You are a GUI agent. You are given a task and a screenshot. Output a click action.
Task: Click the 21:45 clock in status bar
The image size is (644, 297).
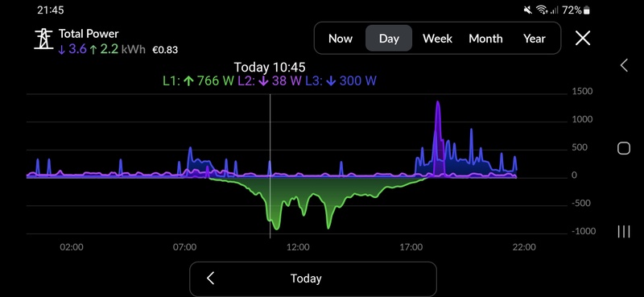tap(51, 10)
